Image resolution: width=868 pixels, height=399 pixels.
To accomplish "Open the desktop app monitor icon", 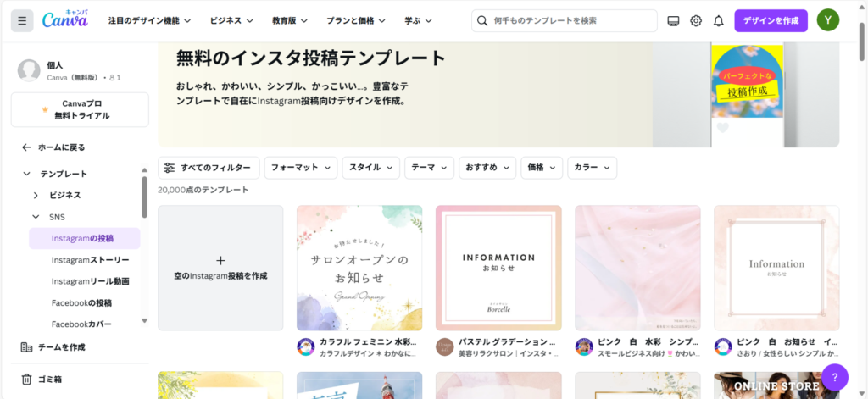I will pyautogui.click(x=674, y=20).
